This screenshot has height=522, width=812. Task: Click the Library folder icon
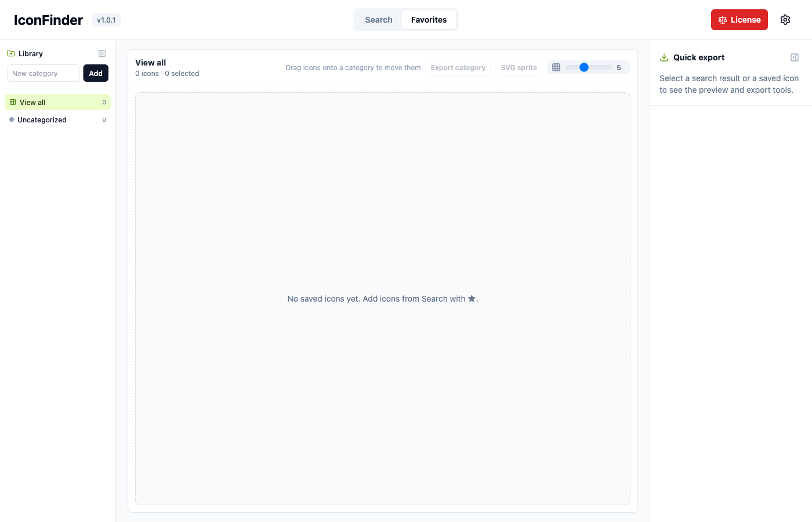click(11, 53)
